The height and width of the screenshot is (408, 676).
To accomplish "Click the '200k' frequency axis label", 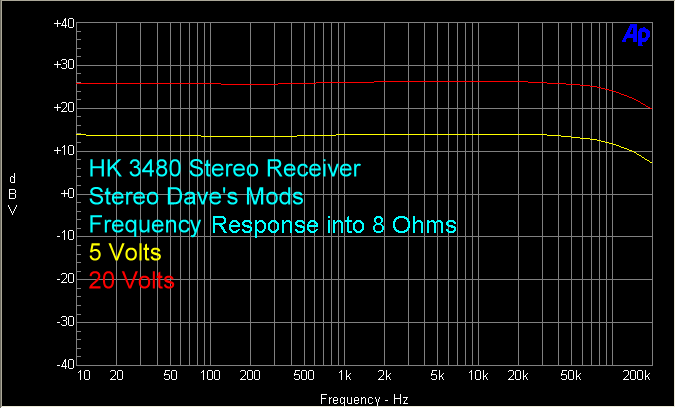I will tap(636, 376).
